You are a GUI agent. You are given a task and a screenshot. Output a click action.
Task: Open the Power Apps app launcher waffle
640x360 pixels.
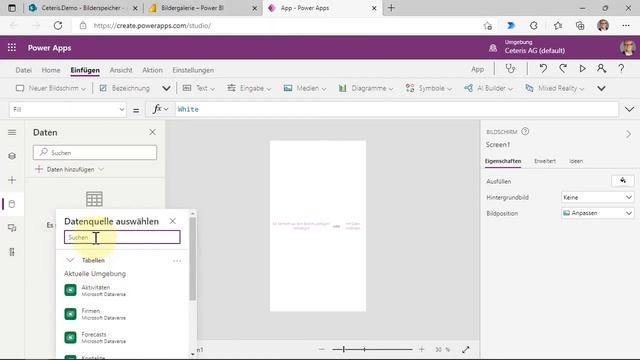(12, 48)
